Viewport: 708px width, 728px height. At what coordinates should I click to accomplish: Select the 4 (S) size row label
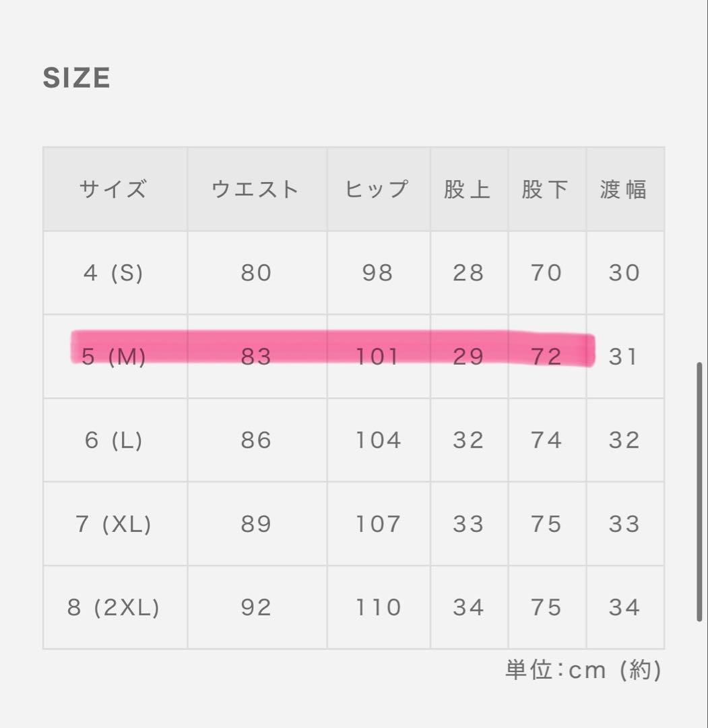point(113,273)
